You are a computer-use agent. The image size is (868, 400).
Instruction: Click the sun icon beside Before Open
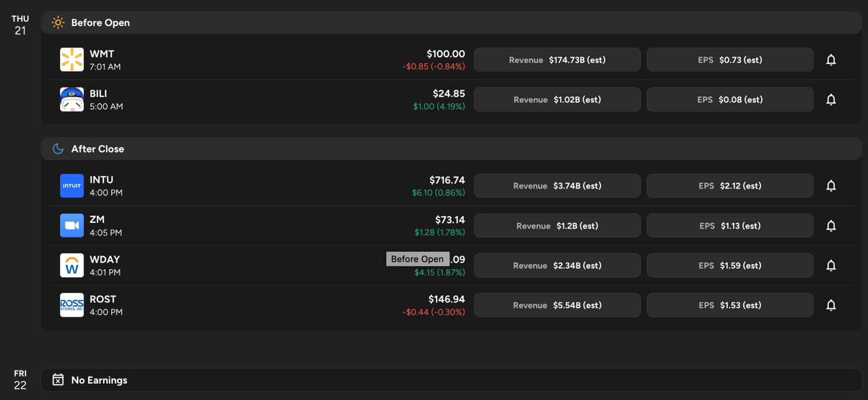click(58, 23)
